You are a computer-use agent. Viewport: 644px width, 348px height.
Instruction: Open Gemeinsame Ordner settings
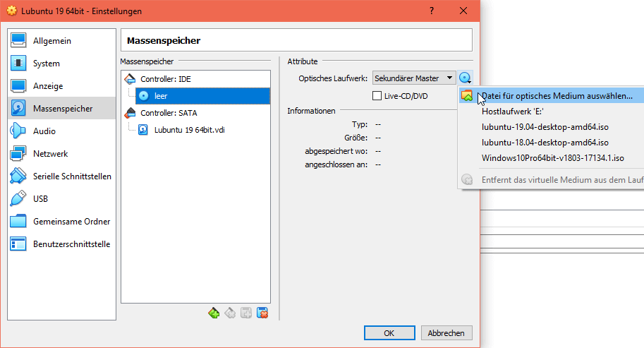coord(61,222)
